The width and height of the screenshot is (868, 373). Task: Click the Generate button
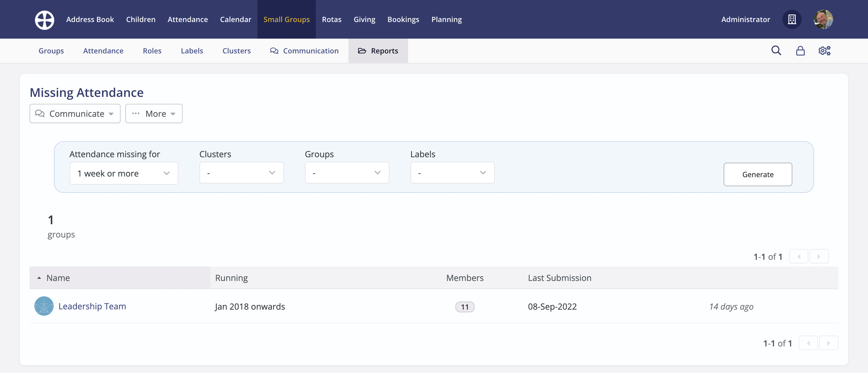pos(757,174)
